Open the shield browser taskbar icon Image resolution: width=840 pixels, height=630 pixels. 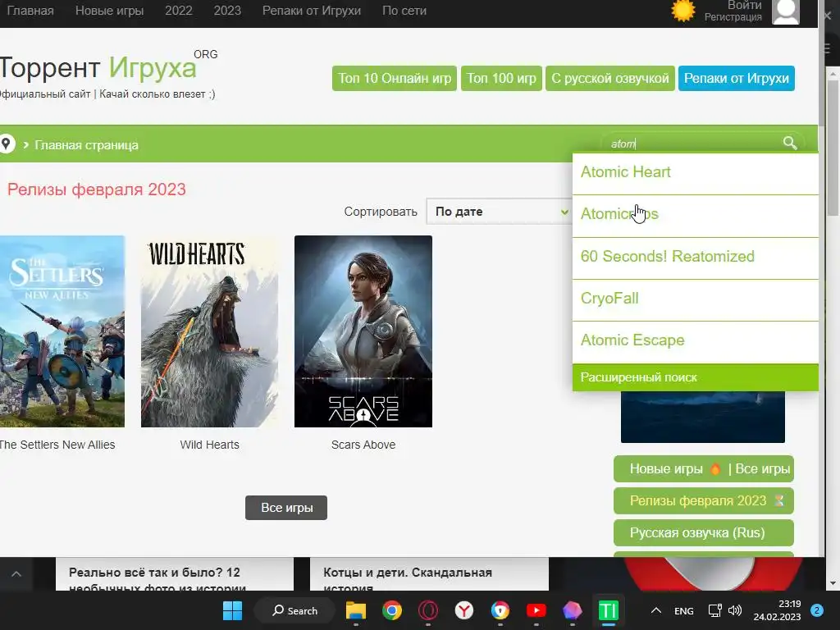pos(500,610)
